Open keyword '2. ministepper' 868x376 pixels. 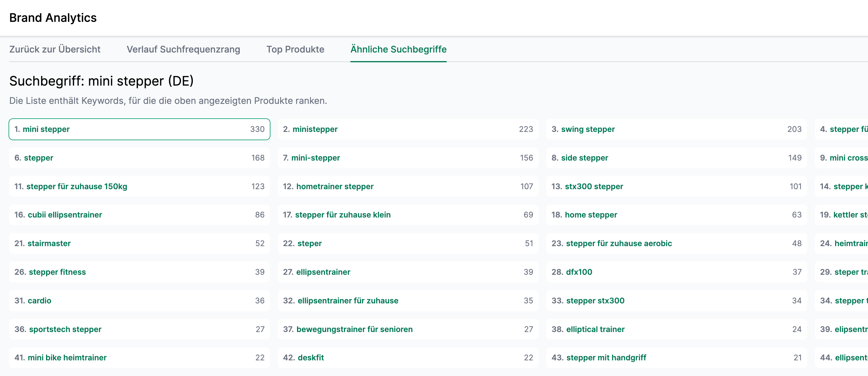click(x=408, y=129)
